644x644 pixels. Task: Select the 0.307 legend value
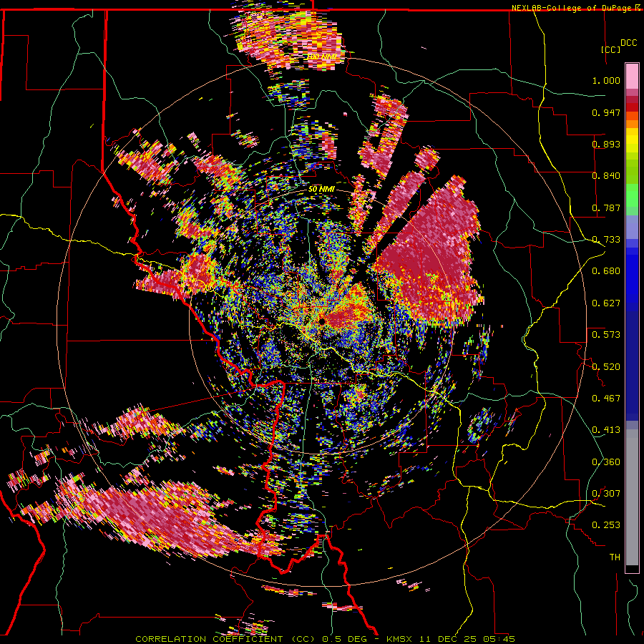606,493
